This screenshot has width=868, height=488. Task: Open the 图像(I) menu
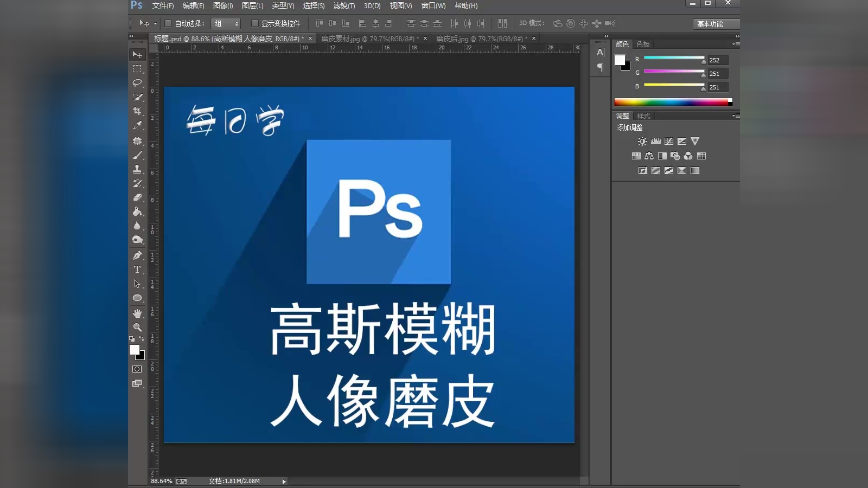point(223,5)
